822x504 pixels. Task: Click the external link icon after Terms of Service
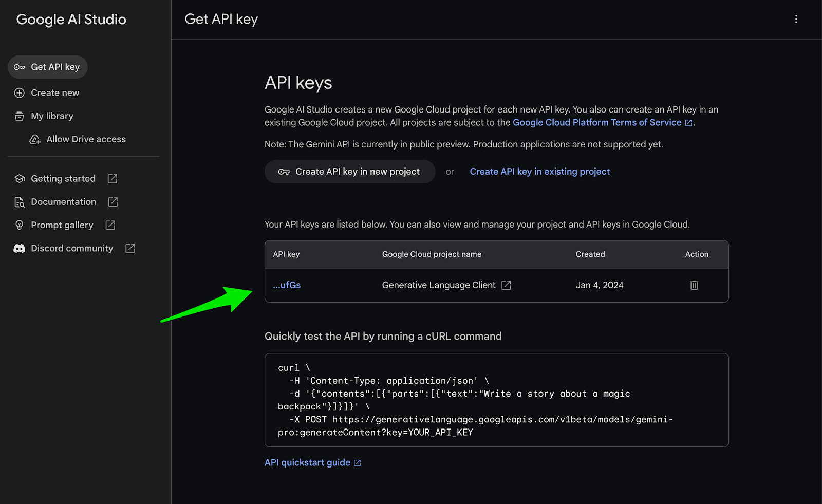click(689, 123)
